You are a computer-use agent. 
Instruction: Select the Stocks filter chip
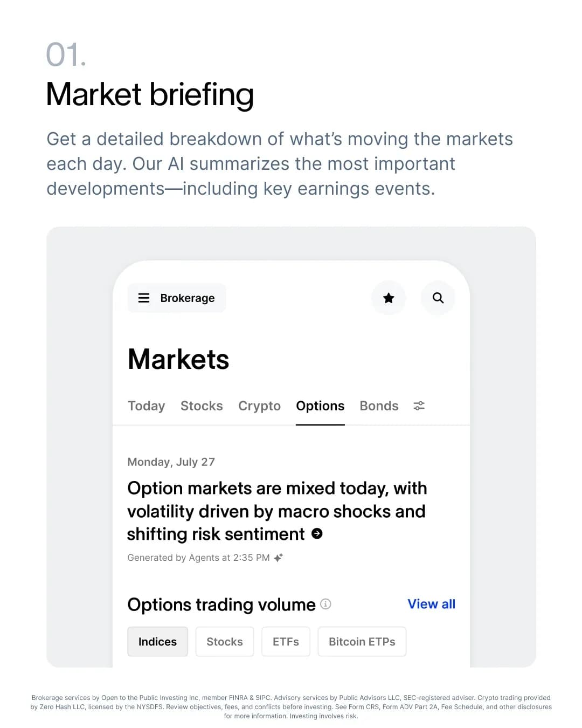(x=225, y=642)
